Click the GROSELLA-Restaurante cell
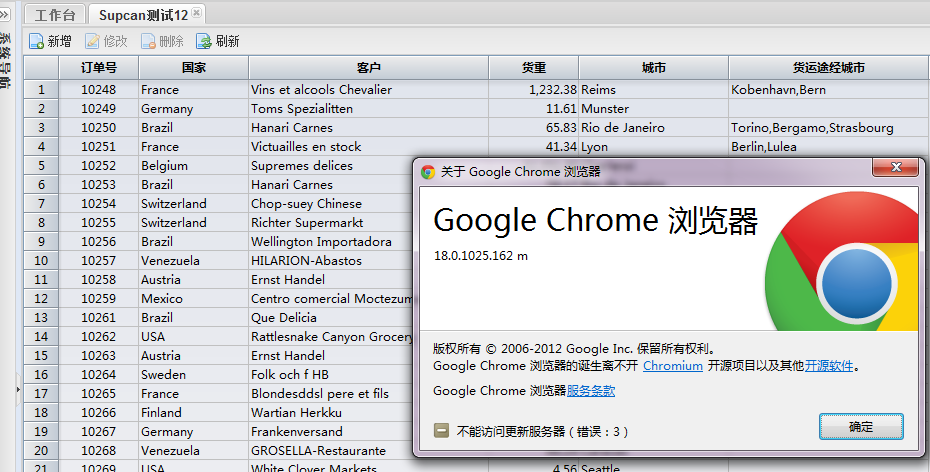Screen dimensions: 930x472 (x=331, y=450)
